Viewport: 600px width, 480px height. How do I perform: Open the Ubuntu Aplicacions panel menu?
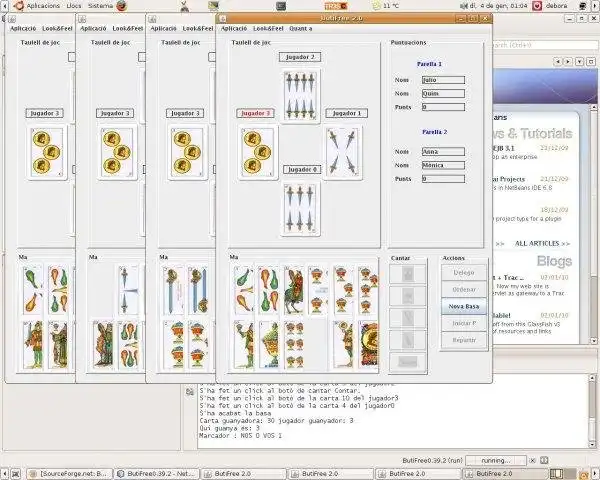click(42, 6)
